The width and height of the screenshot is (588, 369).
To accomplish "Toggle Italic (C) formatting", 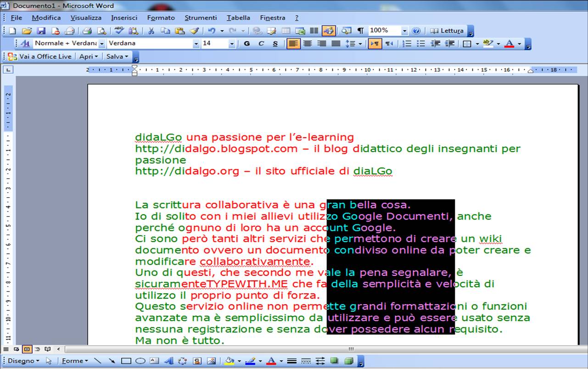I will click(x=261, y=44).
